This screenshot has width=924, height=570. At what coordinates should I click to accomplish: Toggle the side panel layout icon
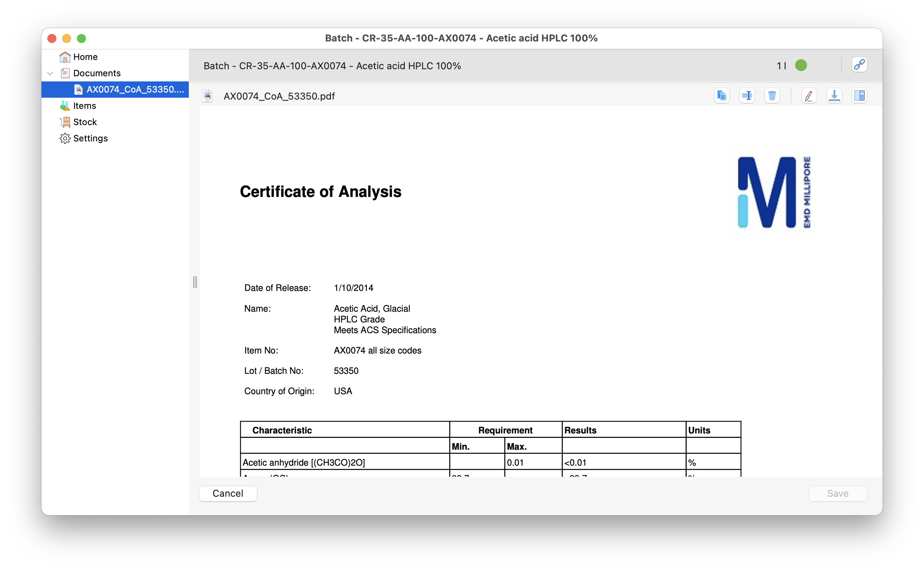pos(859,96)
